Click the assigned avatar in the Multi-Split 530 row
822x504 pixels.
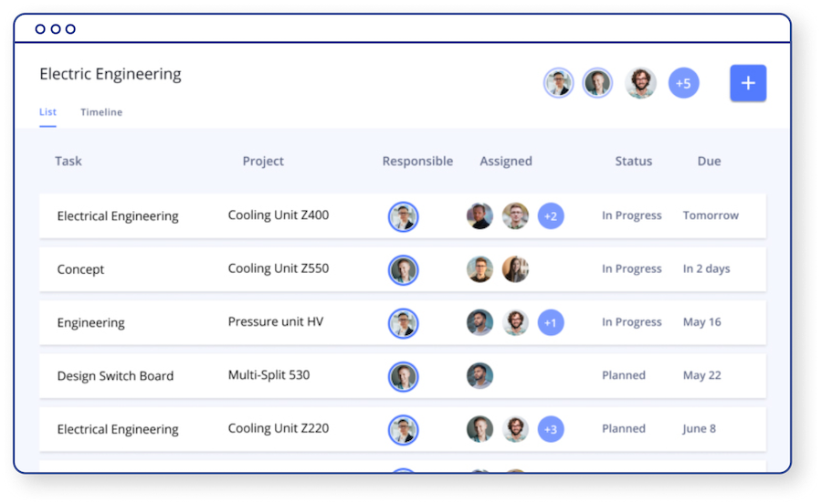pos(479,376)
